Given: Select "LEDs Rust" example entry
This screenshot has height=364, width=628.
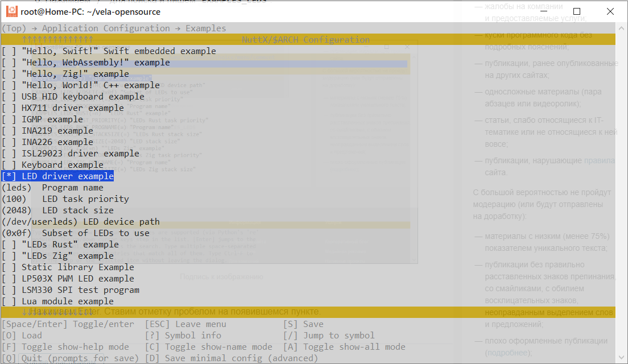Looking at the screenshot, I should [60, 245].
